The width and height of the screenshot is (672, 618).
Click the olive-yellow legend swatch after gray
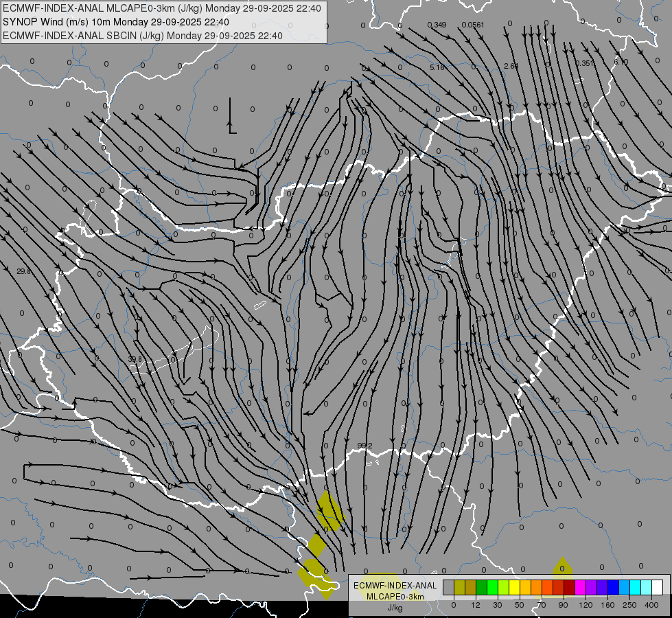(x=459, y=587)
